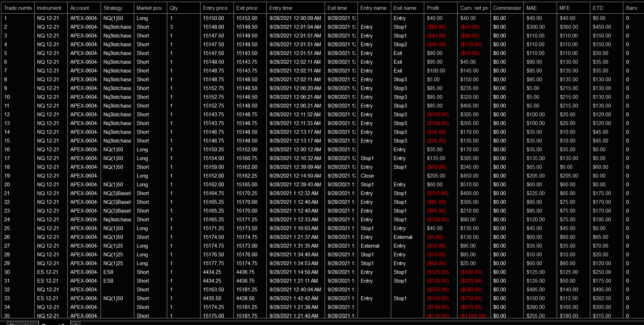
Task: Click the Bars column header
Action: pyautogui.click(x=633, y=8)
